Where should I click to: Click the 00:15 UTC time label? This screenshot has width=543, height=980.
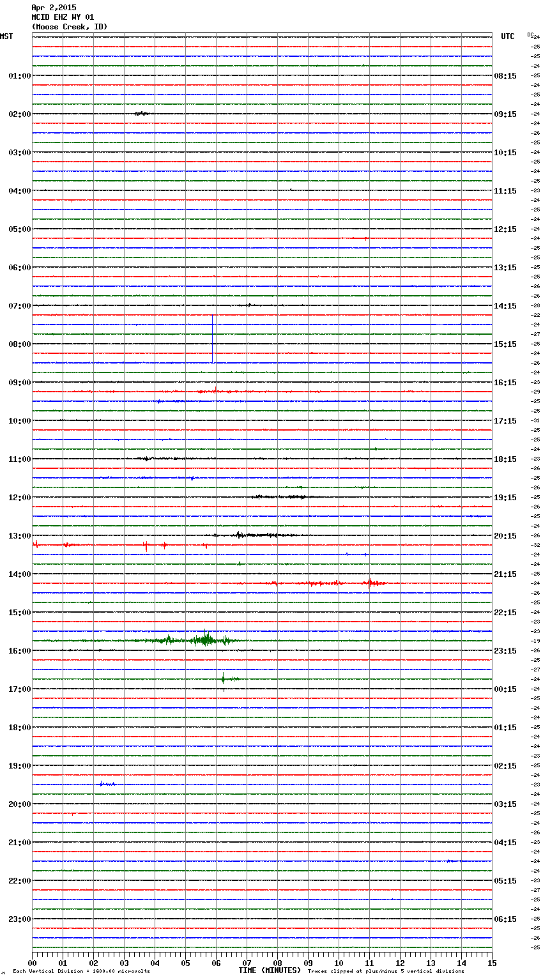(505, 689)
